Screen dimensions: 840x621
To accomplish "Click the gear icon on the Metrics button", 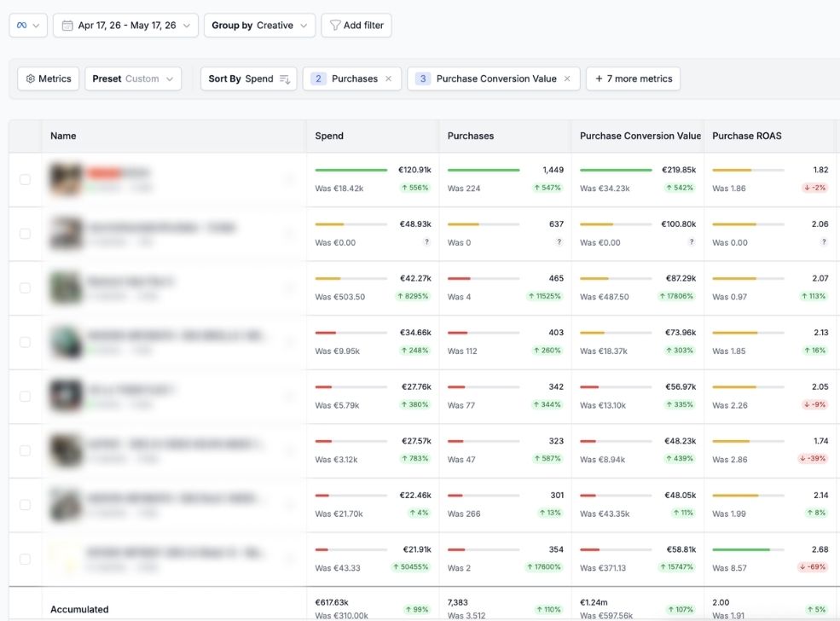I will click(x=31, y=78).
